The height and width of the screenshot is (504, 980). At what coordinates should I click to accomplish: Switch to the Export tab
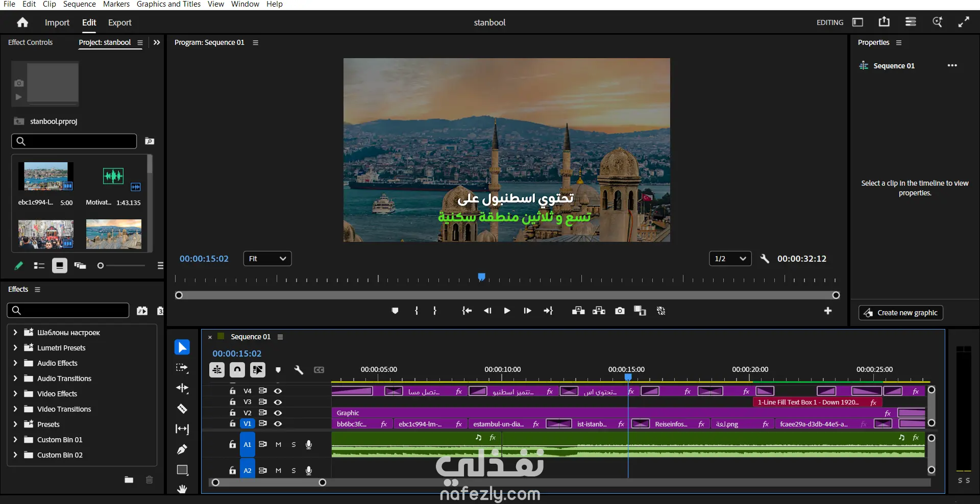click(x=119, y=22)
